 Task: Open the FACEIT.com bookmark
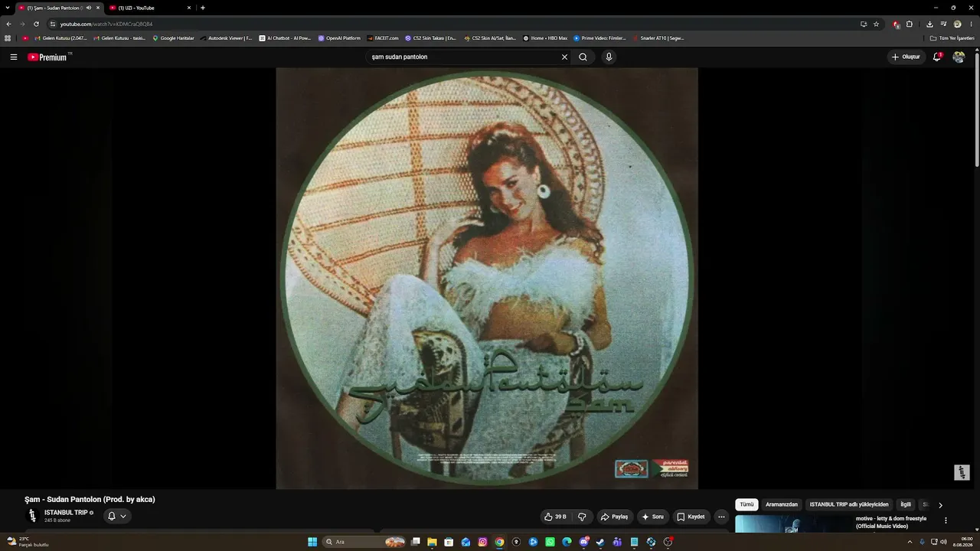383,37
